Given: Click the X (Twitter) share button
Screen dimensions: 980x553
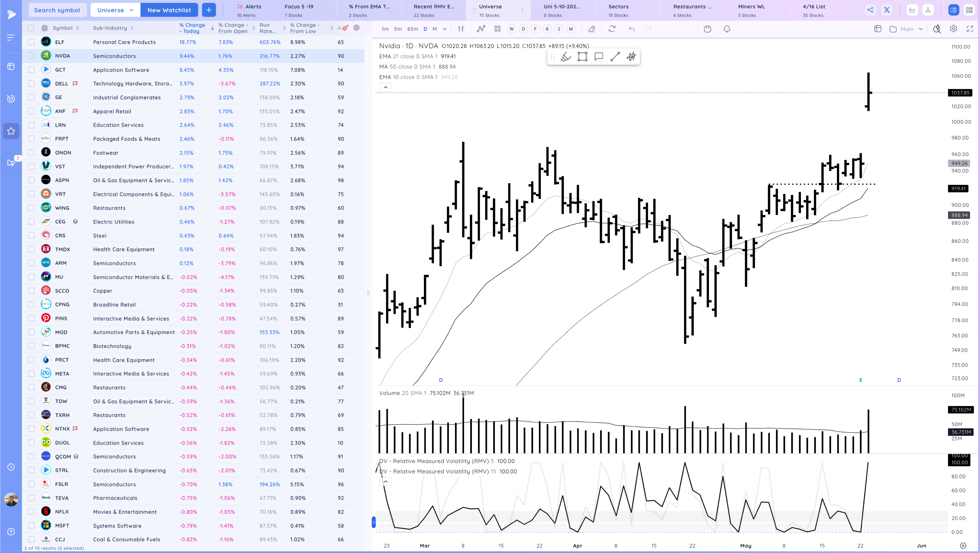Looking at the screenshot, I should (887, 10).
